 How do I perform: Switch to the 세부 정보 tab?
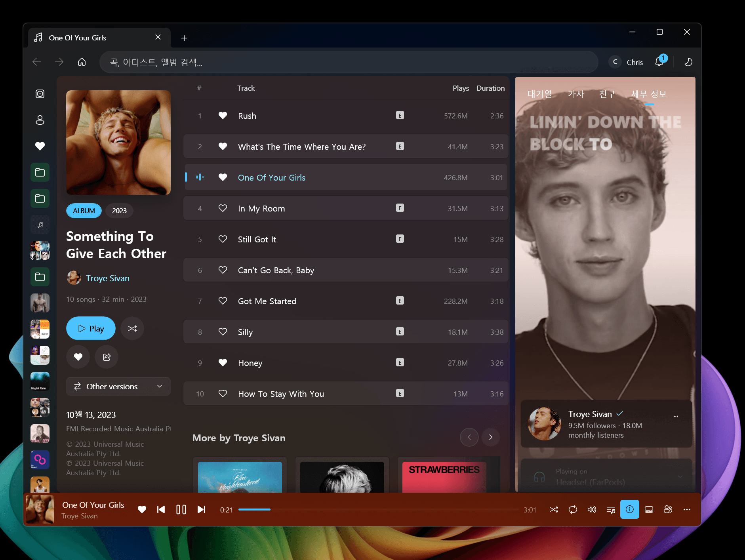[x=649, y=94]
